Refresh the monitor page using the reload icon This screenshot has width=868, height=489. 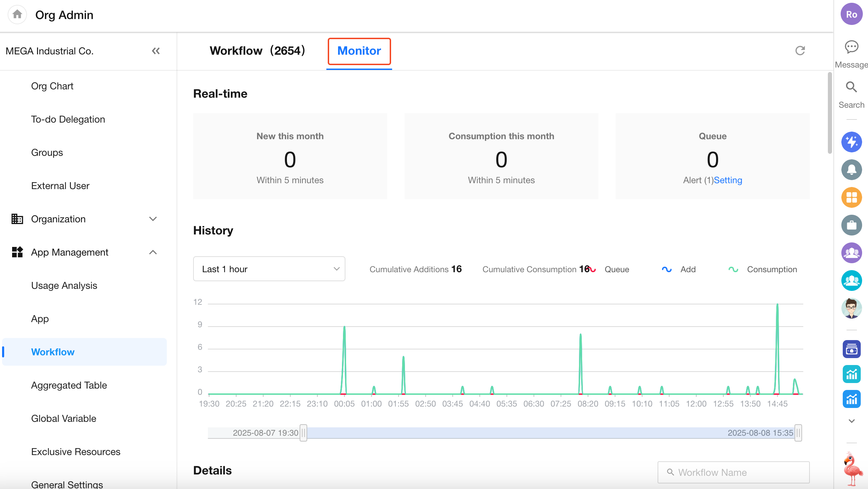tap(800, 51)
